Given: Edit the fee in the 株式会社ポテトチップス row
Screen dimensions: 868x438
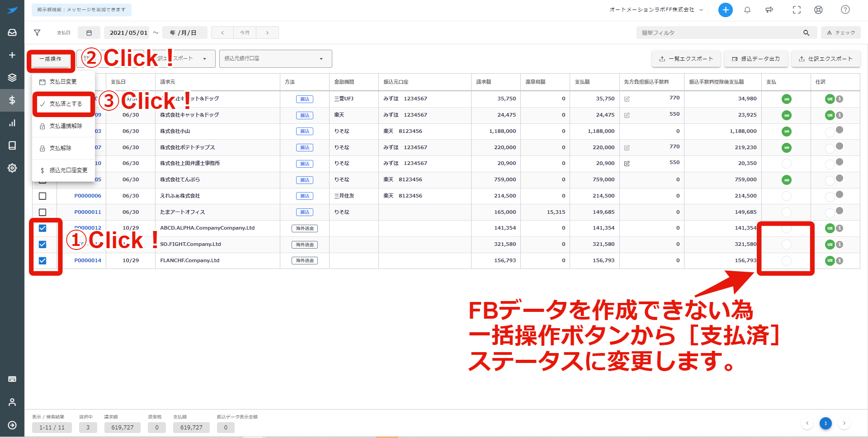Looking at the screenshot, I should click(627, 148).
